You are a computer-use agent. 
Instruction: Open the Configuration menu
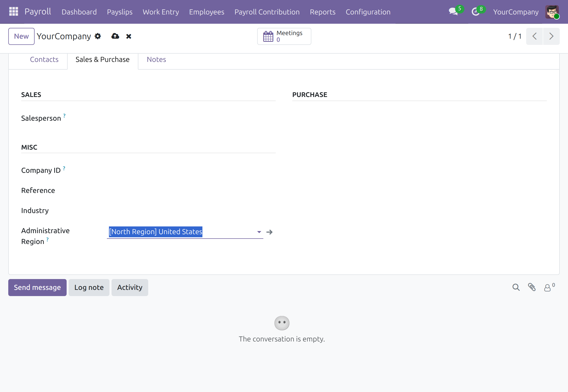pyautogui.click(x=368, y=12)
